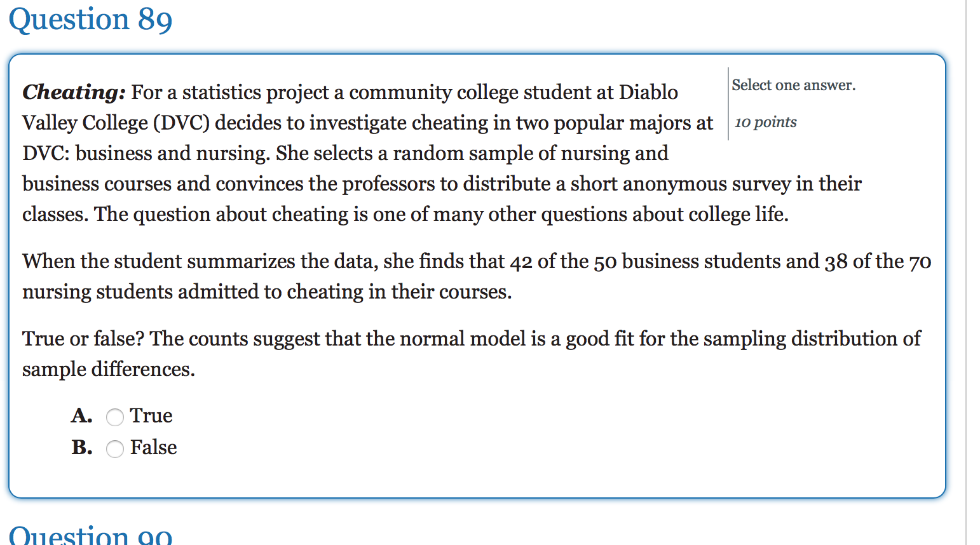
Task: Select the False radio button
Action: tap(115, 448)
